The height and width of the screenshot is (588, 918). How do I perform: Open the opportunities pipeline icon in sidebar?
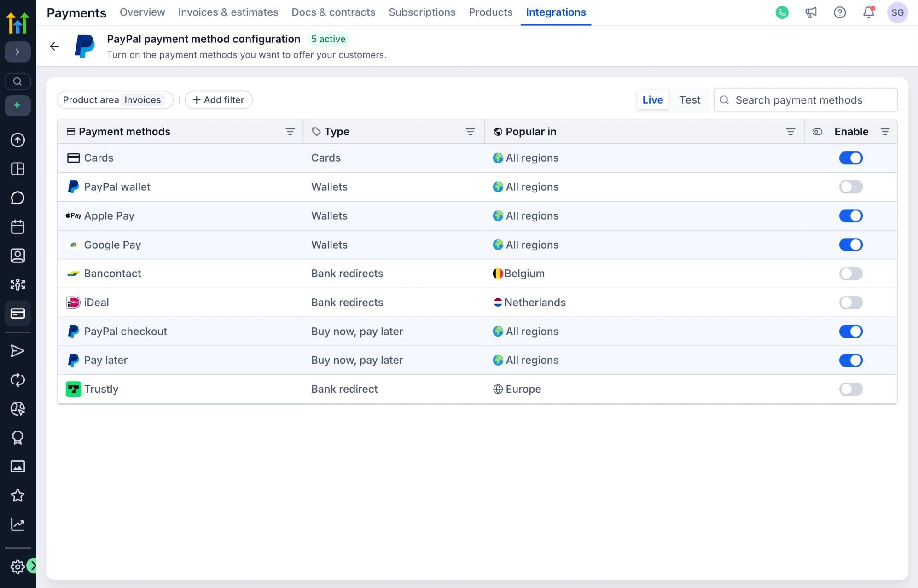[x=17, y=285]
